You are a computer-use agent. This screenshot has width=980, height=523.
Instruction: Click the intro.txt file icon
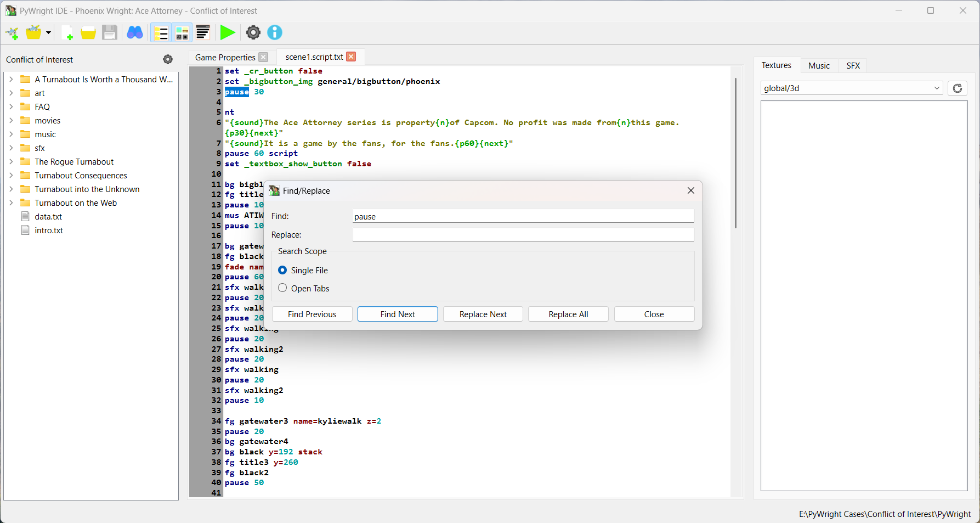(x=25, y=230)
